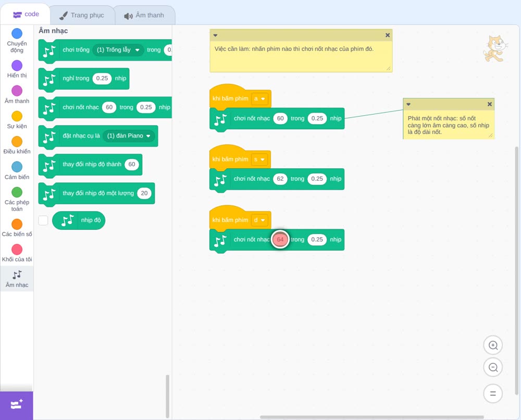Open the Sự kiện block category

tap(17, 120)
